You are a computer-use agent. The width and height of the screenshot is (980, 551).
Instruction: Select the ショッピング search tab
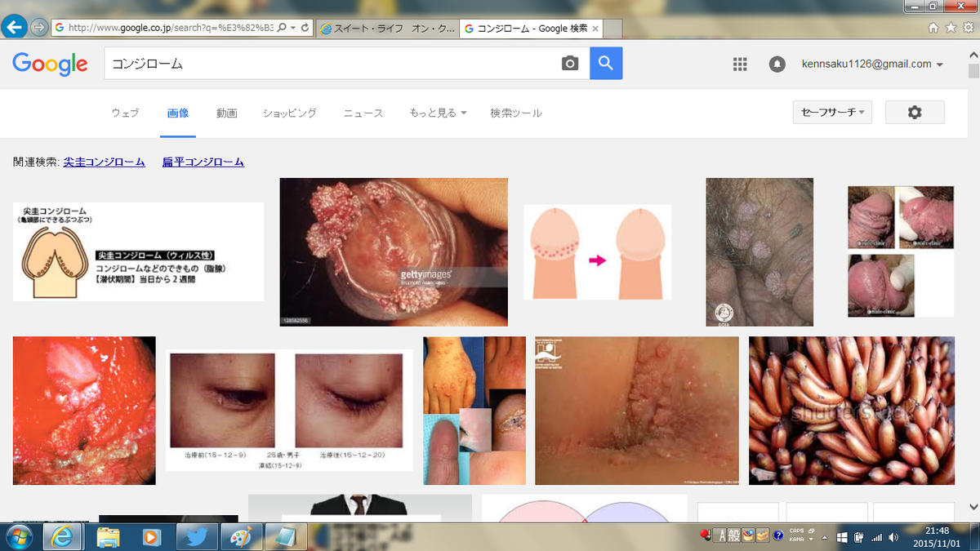pyautogui.click(x=290, y=113)
